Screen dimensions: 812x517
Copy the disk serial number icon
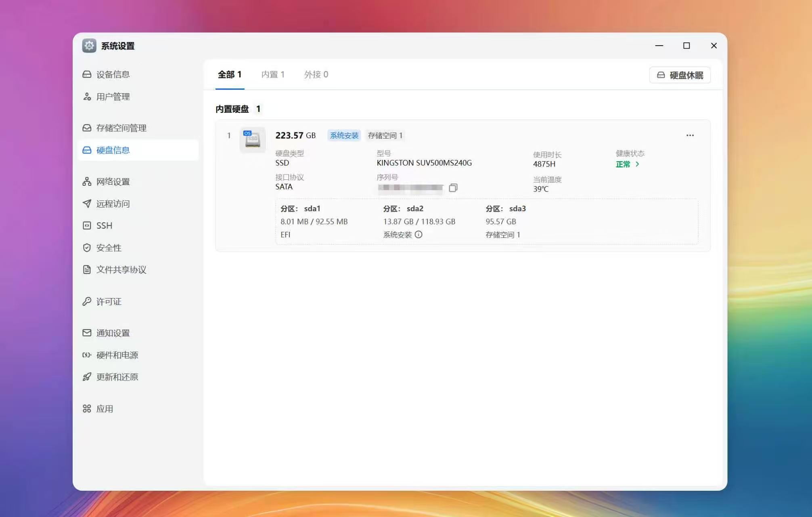click(x=453, y=188)
